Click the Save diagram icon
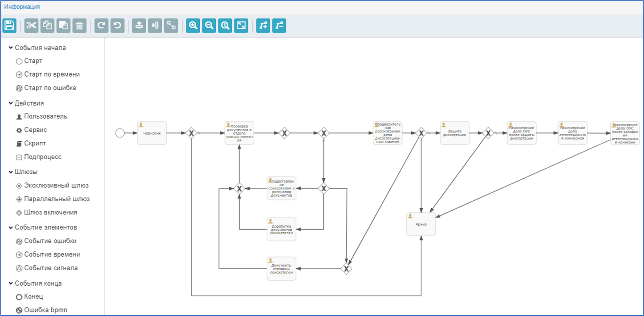This screenshot has height=316, width=644. click(x=9, y=25)
